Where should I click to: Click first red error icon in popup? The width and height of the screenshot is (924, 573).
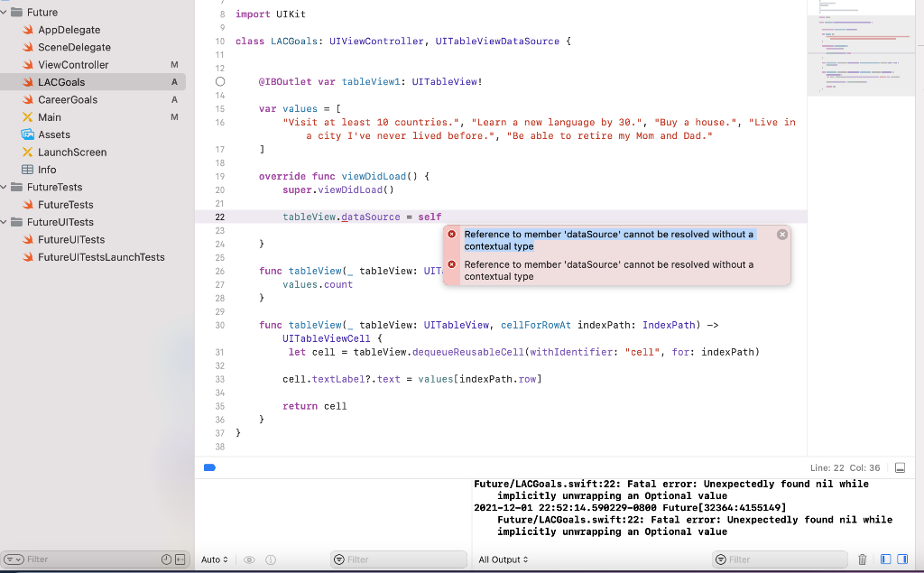pyautogui.click(x=452, y=234)
